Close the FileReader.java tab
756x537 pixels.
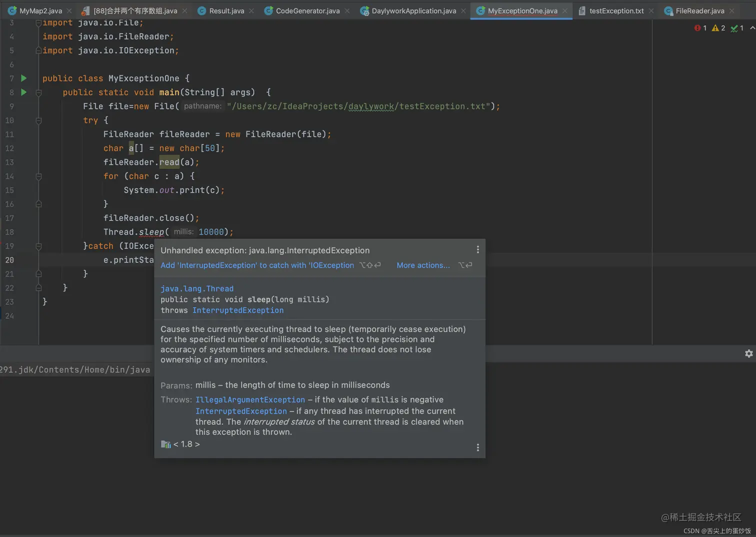[x=731, y=10]
